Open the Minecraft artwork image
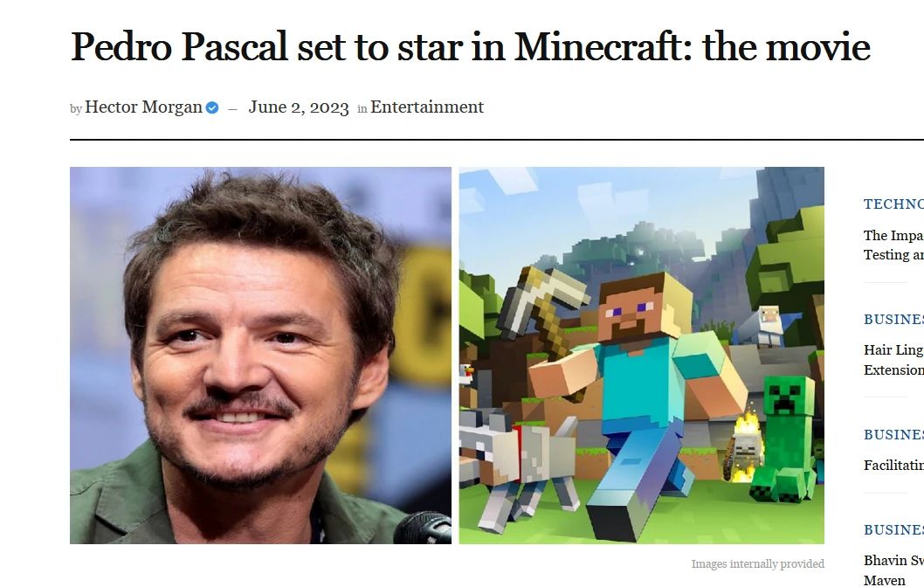Screen dimensions: 924x587 642,356
